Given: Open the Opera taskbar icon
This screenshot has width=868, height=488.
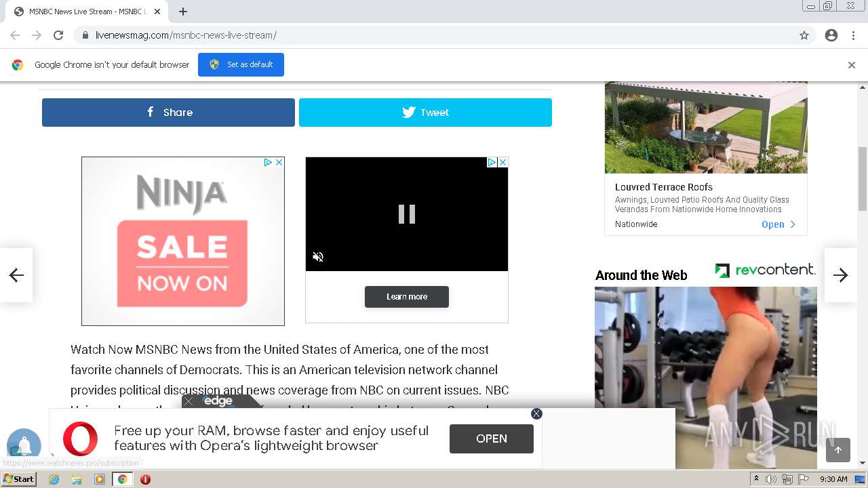Looking at the screenshot, I should (x=145, y=479).
